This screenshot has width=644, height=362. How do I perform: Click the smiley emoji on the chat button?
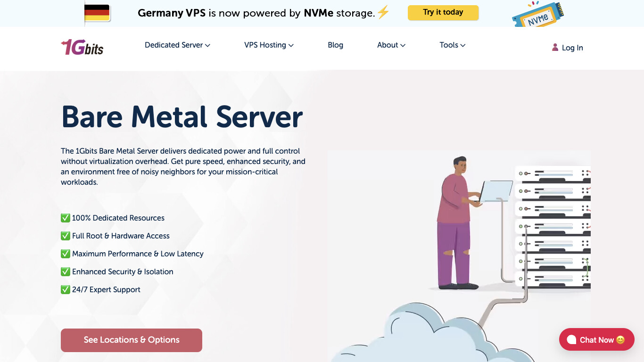tap(620, 340)
